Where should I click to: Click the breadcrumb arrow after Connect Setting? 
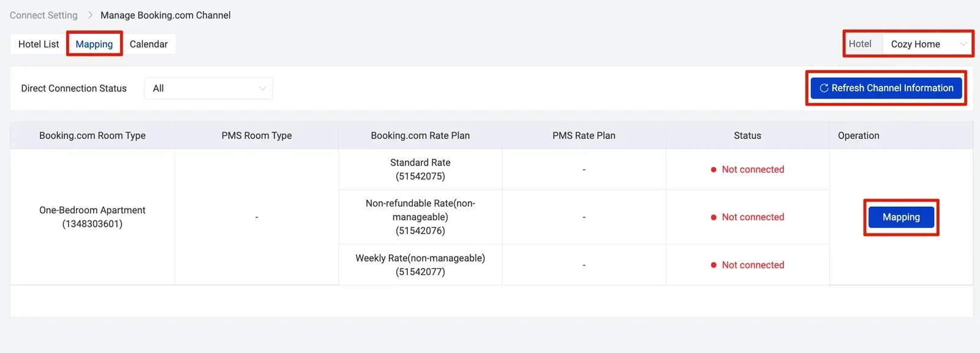coord(89,15)
